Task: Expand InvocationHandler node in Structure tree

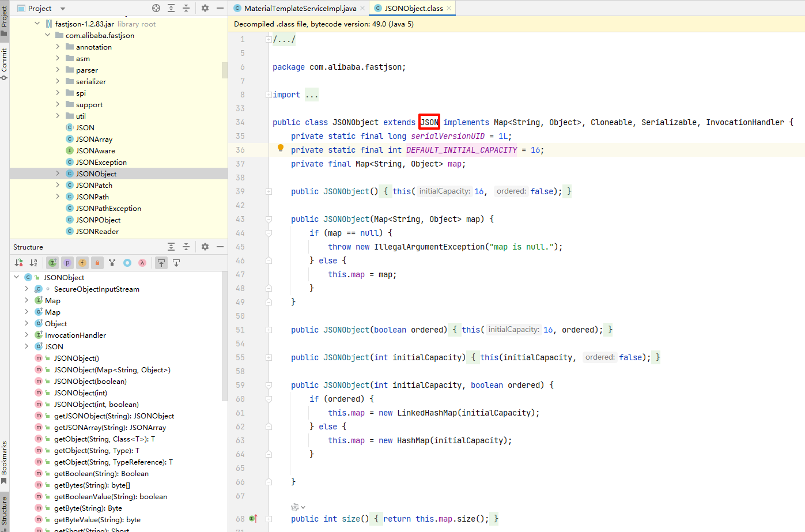Action: pos(27,335)
